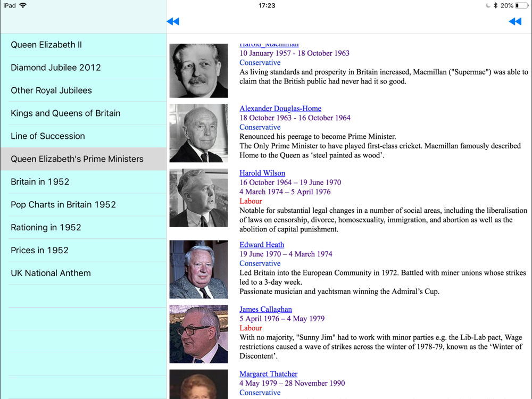Tap the dates 16 October 1964 – 19 June 1970
This screenshot has height=399, width=532.
click(290, 182)
